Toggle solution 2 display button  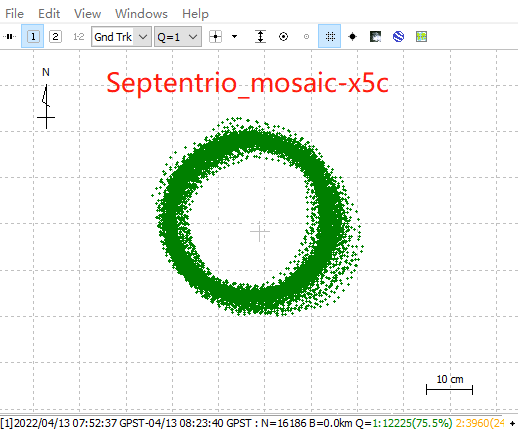(55, 36)
